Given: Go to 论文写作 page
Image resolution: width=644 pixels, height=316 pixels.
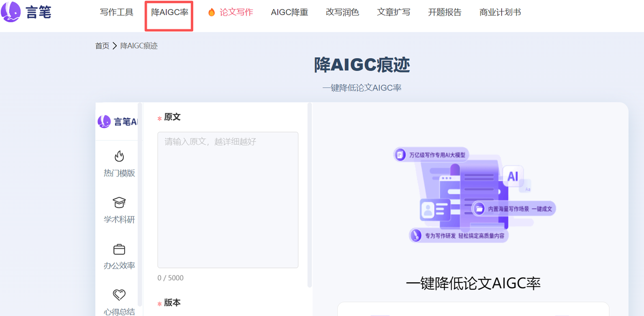Looking at the screenshot, I should (236, 13).
